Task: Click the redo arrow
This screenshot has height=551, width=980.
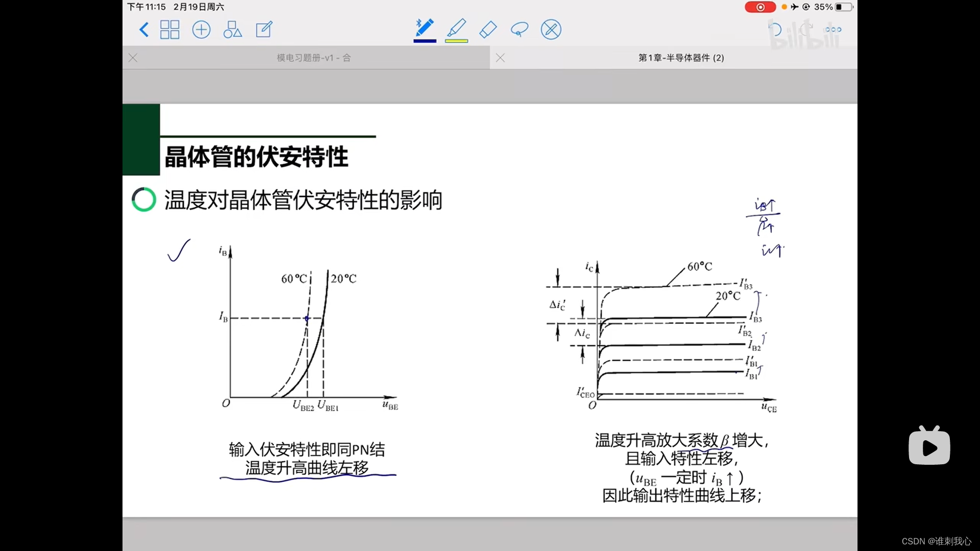Action: click(805, 30)
